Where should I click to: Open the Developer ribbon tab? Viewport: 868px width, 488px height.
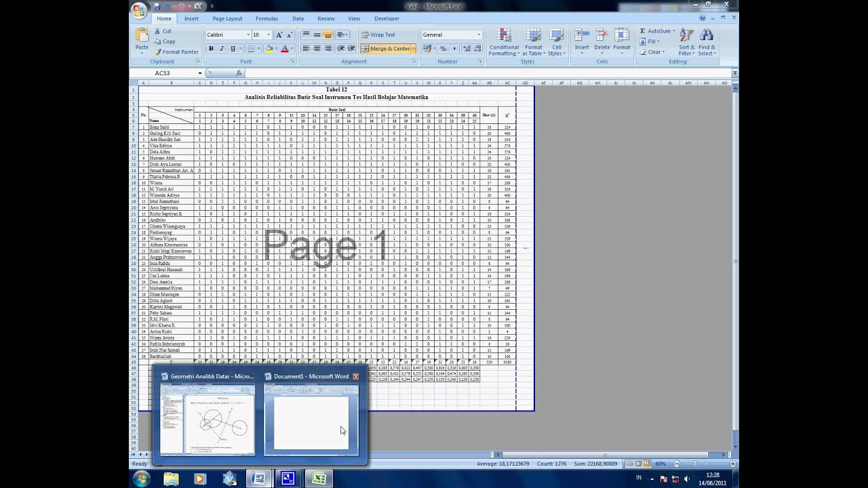click(387, 18)
